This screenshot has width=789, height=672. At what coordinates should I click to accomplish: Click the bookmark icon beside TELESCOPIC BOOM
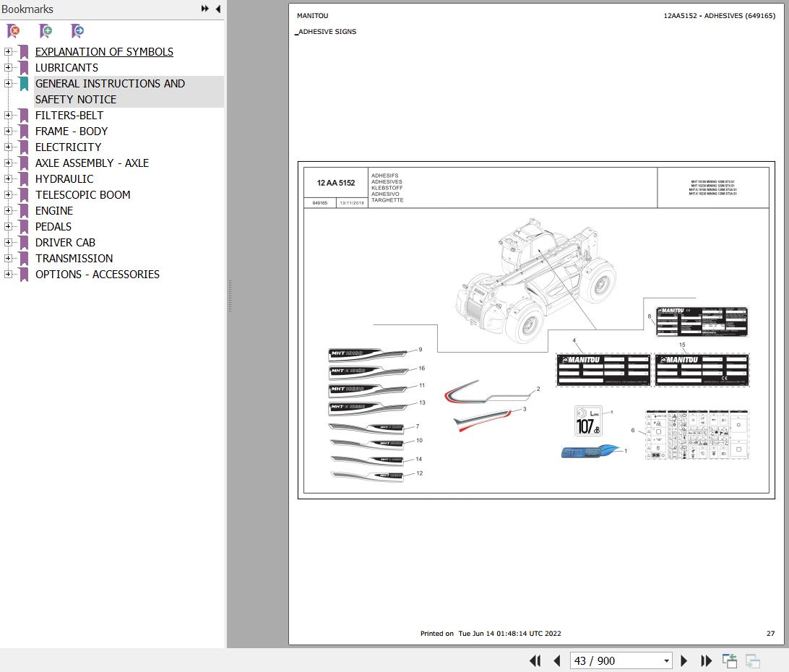[24, 195]
